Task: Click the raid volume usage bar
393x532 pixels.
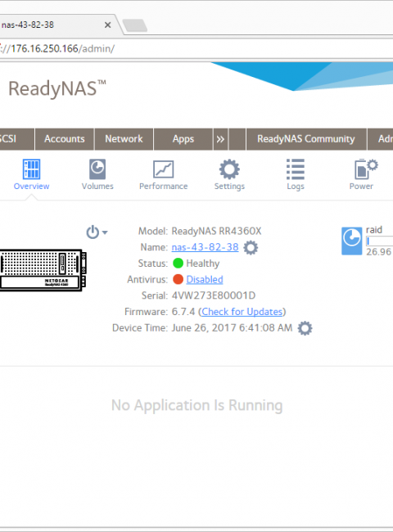Action: click(x=379, y=241)
